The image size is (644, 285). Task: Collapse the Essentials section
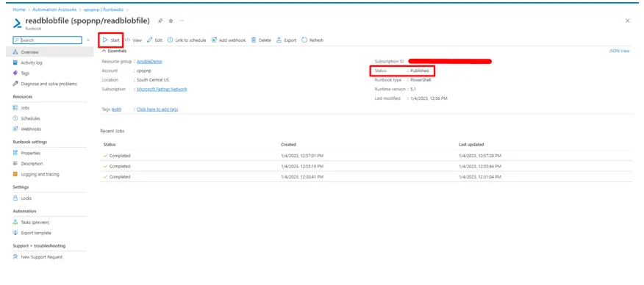pyautogui.click(x=114, y=51)
